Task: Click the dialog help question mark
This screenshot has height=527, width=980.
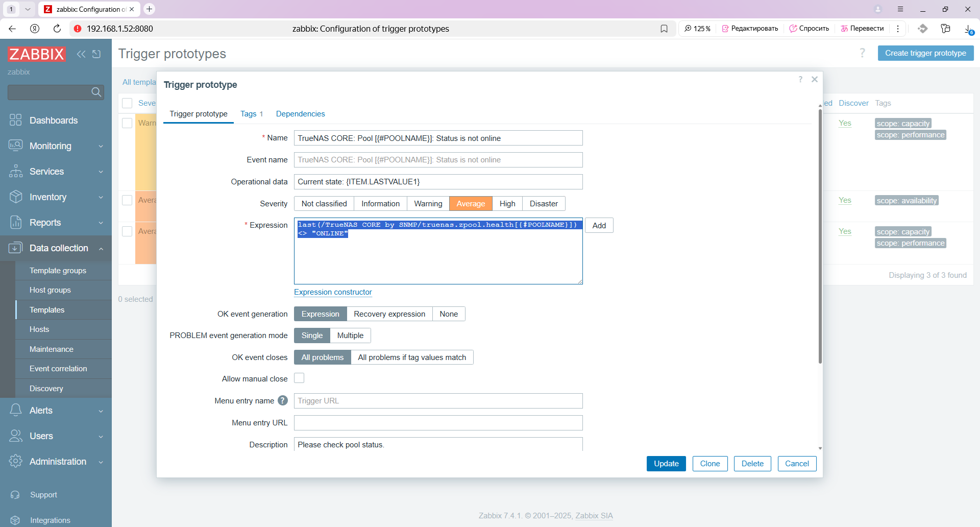Action: (800, 79)
